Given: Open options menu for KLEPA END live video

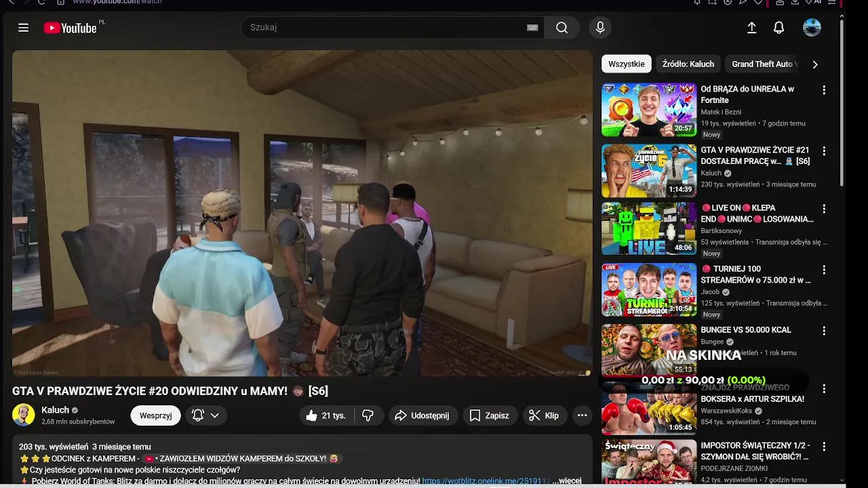Looking at the screenshot, I should click(824, 209).
